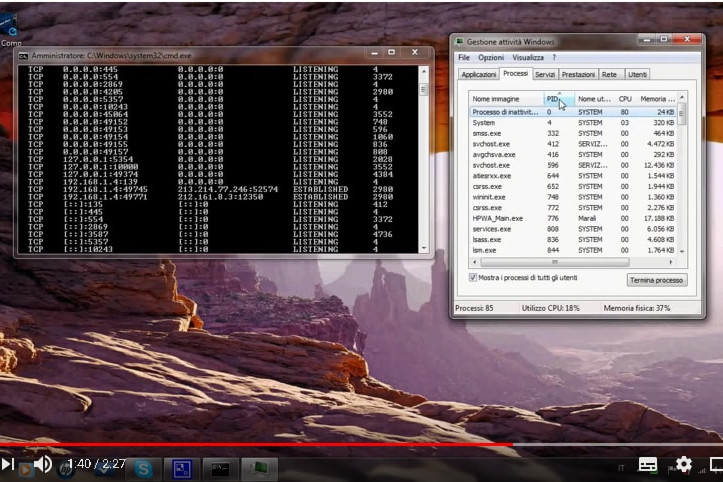Screen dimensions: 723x482
Task: Select the HPWA_Main.exe process
Action: point(573,218)
